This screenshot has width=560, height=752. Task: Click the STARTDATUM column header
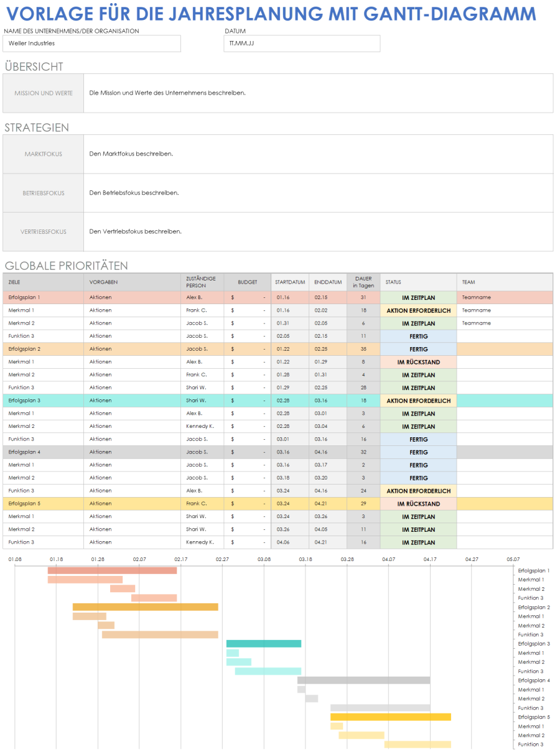(x=290, y=282)
